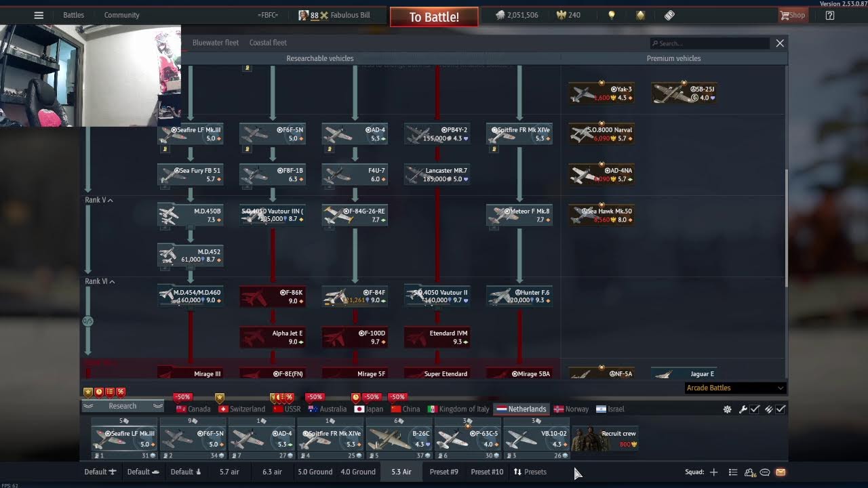Select the Yak-3 premium vehicle
868x488 pixels.
601,94
